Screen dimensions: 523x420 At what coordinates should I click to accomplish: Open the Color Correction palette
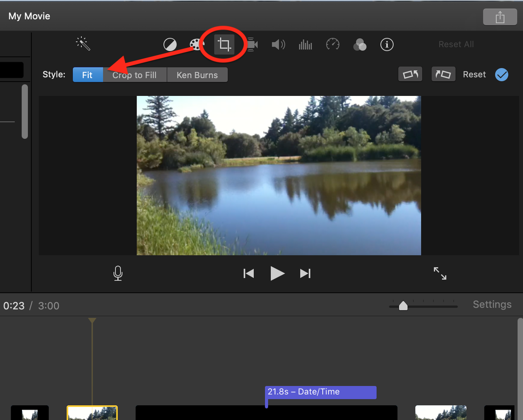pyautogui.click(x=197, y=44)
